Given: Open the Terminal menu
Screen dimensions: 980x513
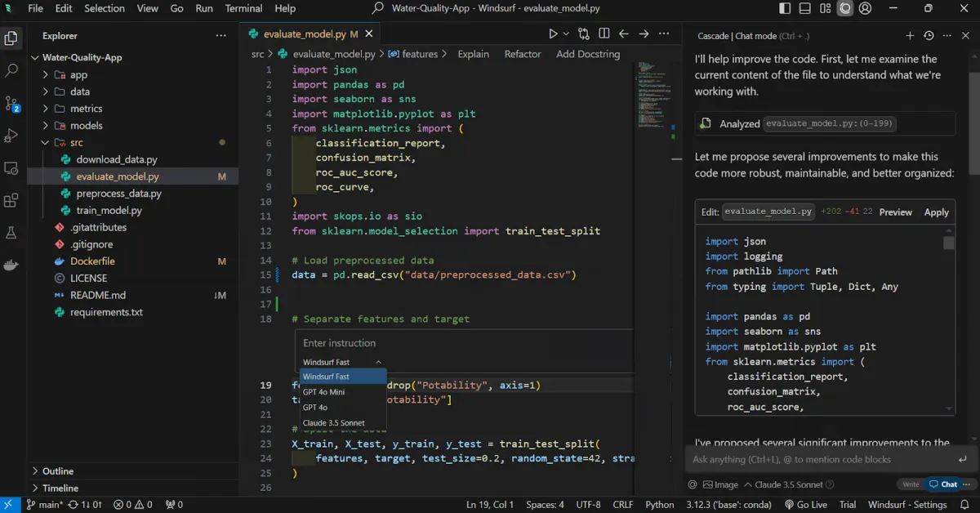Looking at the screenshot, I should coord(243,8).
